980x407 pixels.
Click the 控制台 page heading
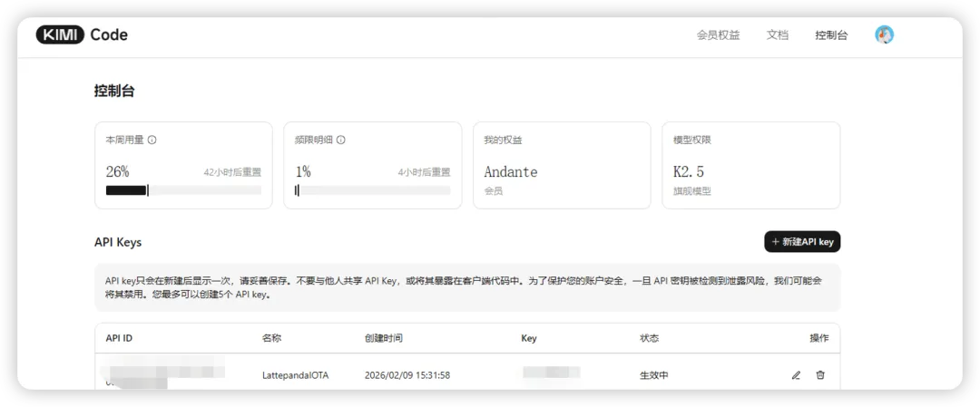[114, 92]
